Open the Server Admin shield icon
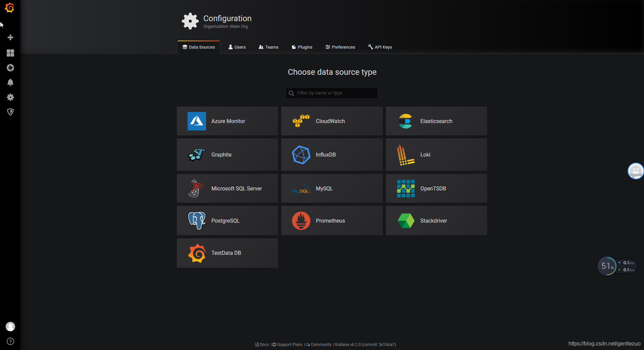644x350 pixels. (x=10, y=112)
